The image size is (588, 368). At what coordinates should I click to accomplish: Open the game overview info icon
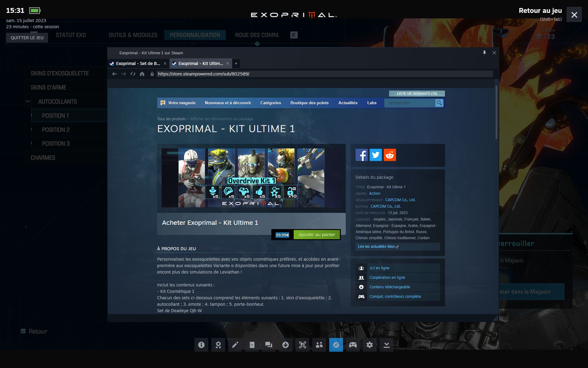click(x=201, y=345)
